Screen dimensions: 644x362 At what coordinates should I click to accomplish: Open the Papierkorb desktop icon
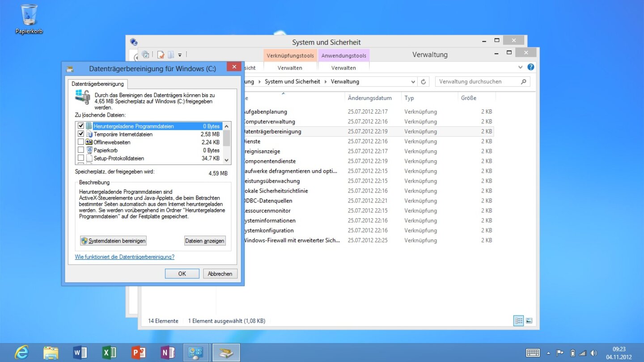click(x=29, y=19)
